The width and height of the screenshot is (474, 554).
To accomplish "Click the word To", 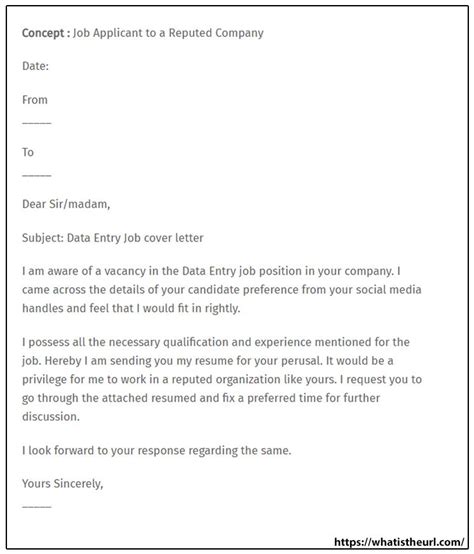I will click(x=28, y=152).
